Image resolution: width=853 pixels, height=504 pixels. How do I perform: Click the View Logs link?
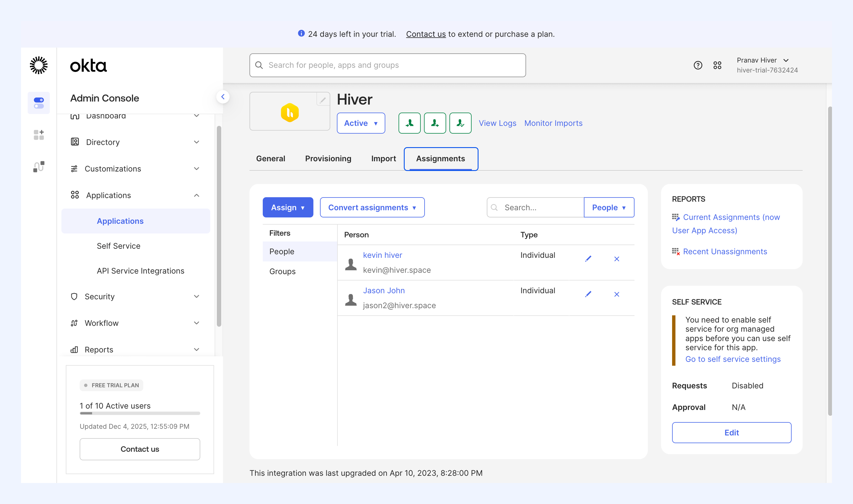[498, 123]
